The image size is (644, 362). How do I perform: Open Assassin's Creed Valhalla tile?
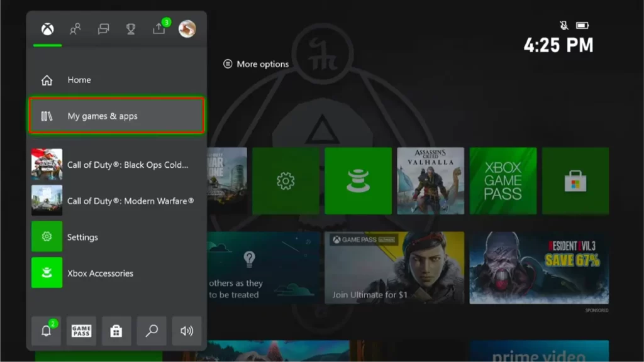click(430, 181)
